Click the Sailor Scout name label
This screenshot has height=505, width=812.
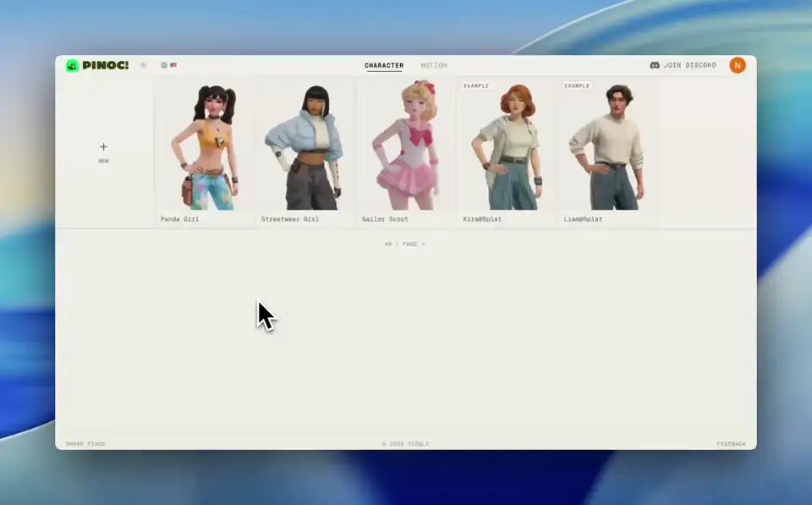click(385, 219)
